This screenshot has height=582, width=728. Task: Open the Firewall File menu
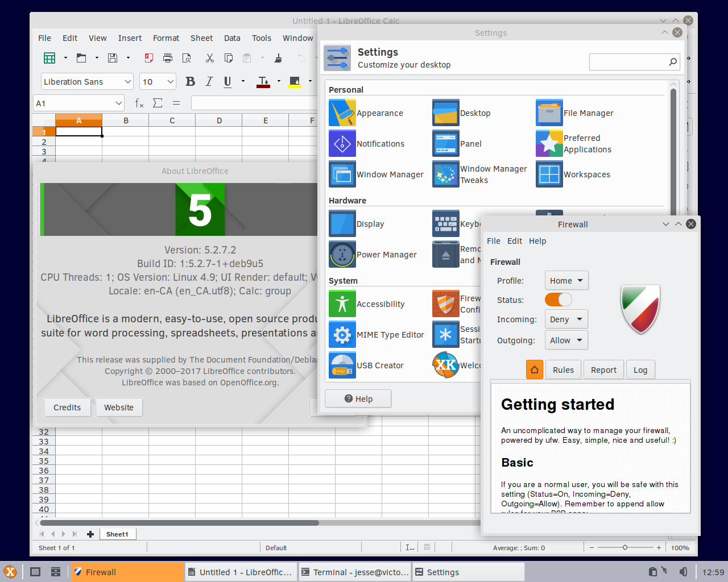[x=494, y=241]
